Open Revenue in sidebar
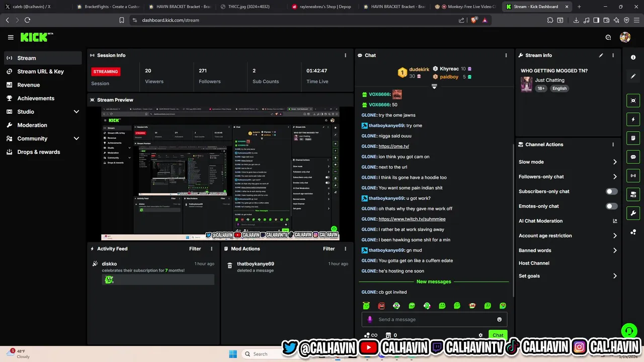644x362 pixels. [43, 85]
